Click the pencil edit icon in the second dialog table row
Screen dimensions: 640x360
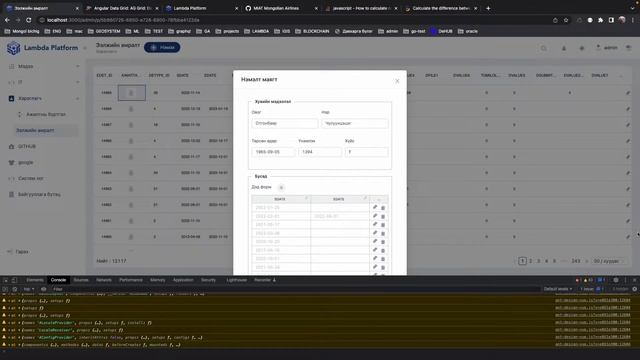click(375, 216)
